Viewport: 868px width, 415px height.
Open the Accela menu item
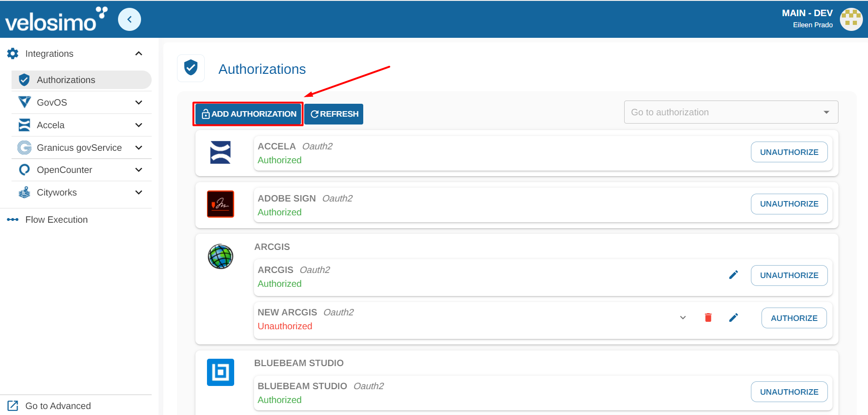point(82,125)
